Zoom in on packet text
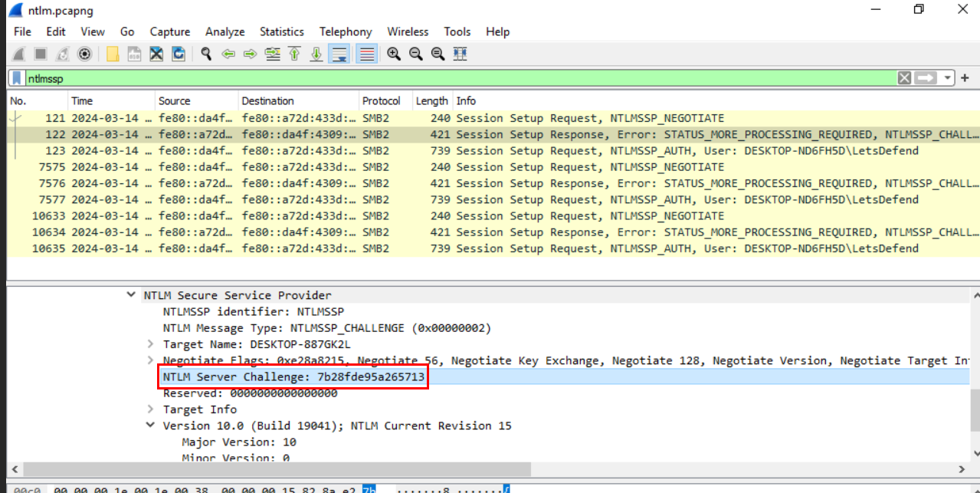The height and width of the screenshot is (493, 980). coord(394,54)
